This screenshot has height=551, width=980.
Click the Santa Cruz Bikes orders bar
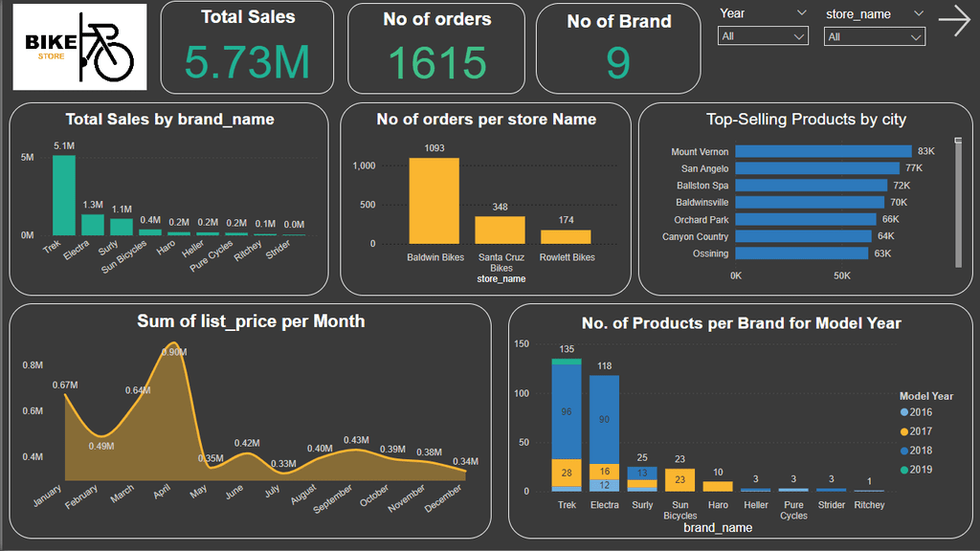[500, 230]
